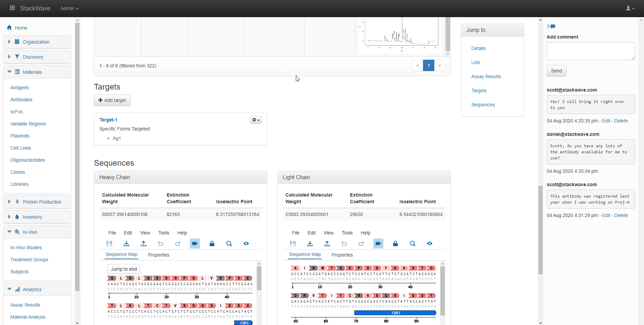Open the Admin dropdown in the top bar
The width and height of the screenshot is (644, 325).
(x=69, y=8)
